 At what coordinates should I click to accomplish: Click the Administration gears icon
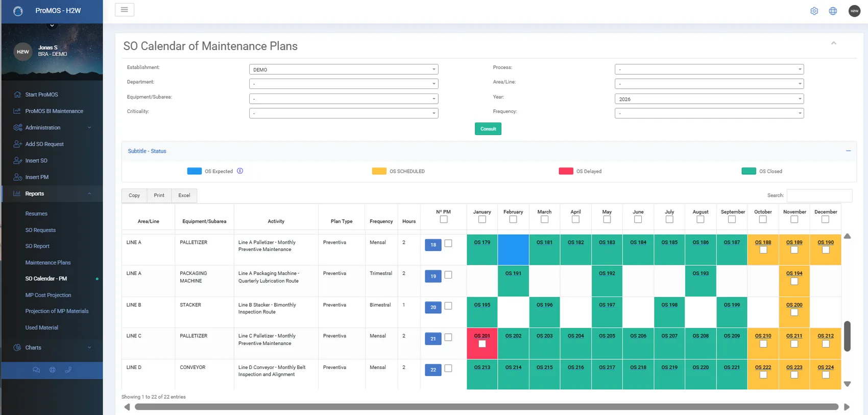click(17, 128)
